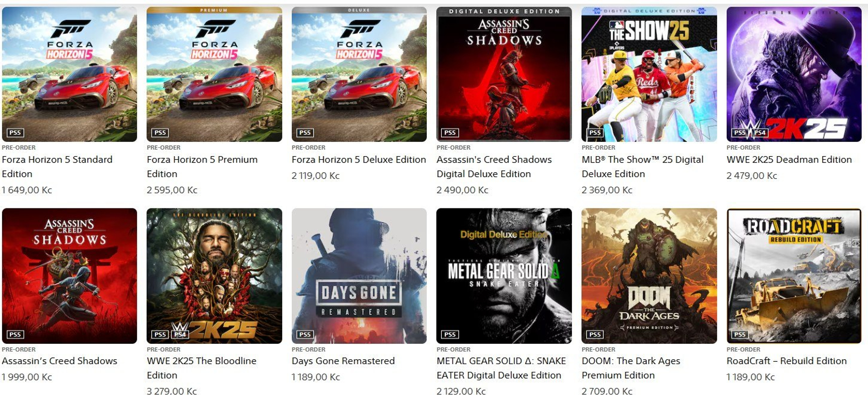This screenshot has height=395, width=868.
Task: Click MLB The Show 25 cover image
Action: click(x=649, y=74)
